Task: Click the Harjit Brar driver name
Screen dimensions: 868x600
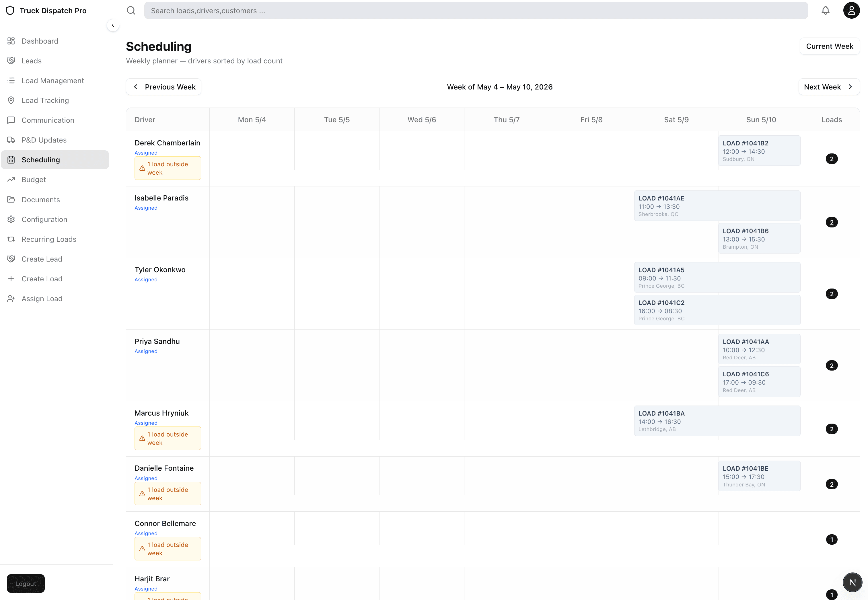Action: 152,579
